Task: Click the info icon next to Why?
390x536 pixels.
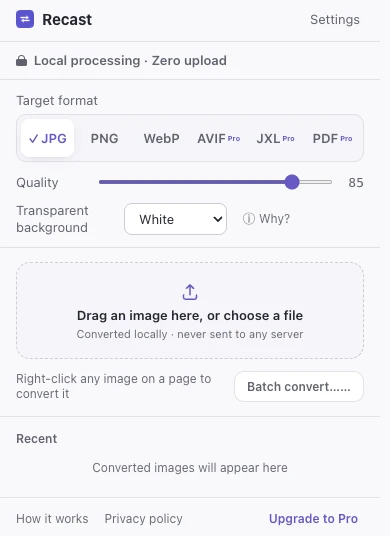Action: pyautogui.click(x=248, y=219)
